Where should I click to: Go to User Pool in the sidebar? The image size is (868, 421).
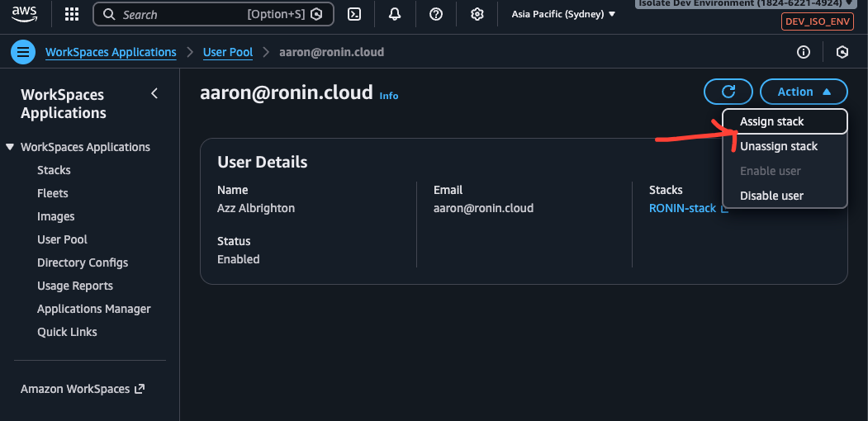[62, 239]
